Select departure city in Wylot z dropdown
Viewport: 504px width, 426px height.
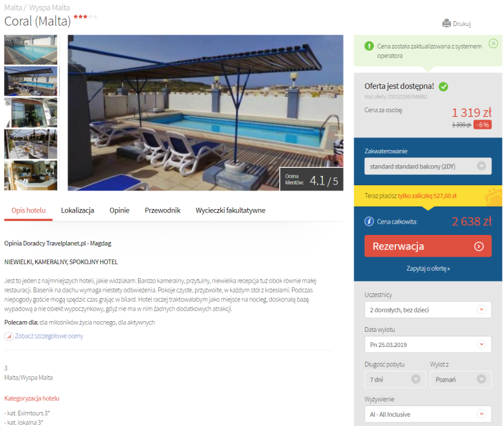point(461,380)
